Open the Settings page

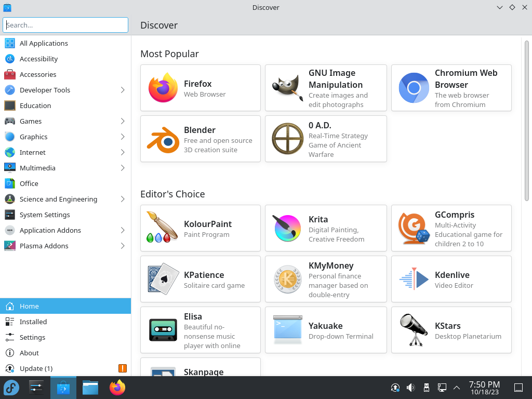[65, 337]
